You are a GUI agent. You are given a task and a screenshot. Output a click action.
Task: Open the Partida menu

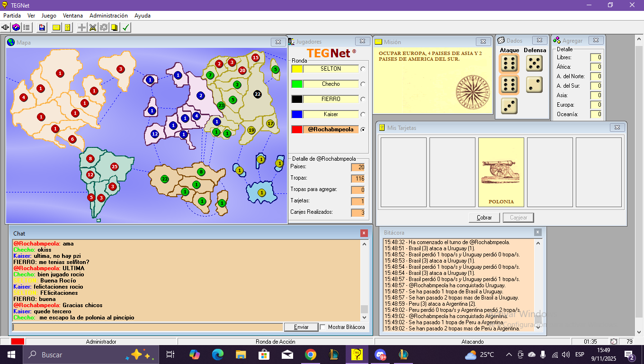[x=12, y=16]
